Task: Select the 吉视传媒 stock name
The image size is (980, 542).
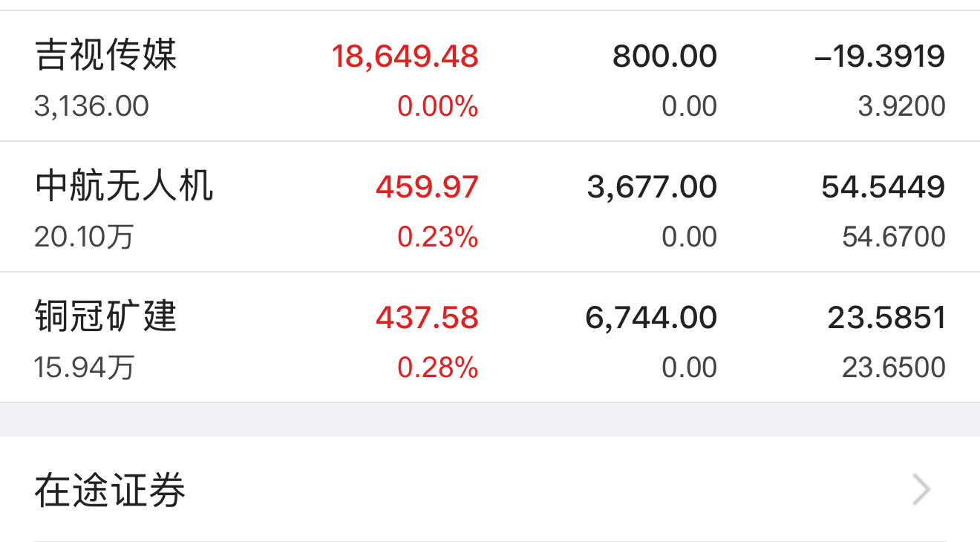Action: click(105, 56)
